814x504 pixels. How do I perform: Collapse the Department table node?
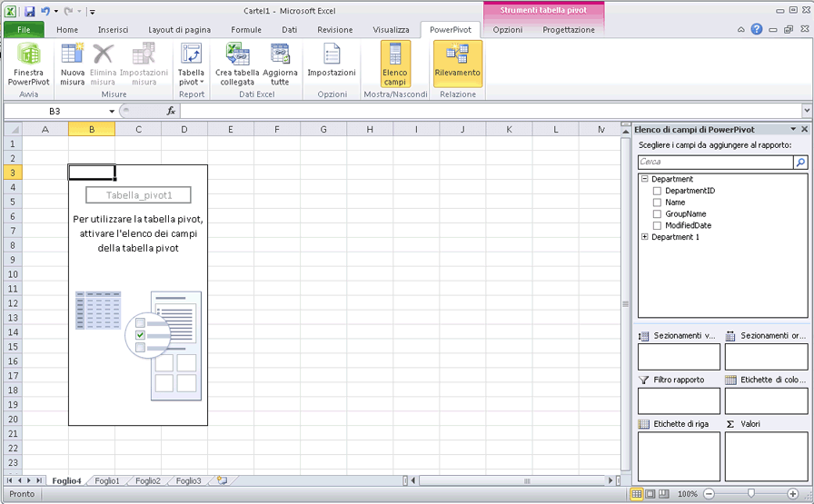point(645,179)
